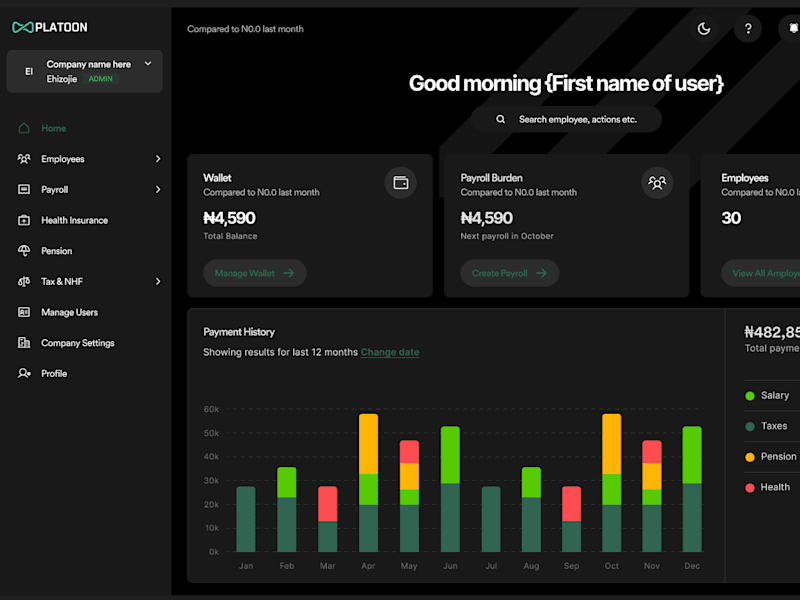Click the Platoon logo
The image size is (800, 600).
point(49,27)
